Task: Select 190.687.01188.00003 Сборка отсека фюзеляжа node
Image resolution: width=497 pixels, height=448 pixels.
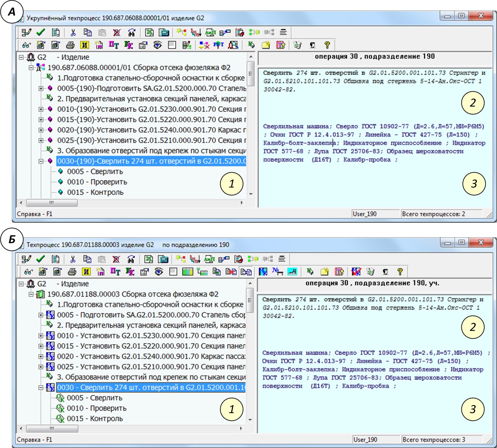Action: (133, 294)
